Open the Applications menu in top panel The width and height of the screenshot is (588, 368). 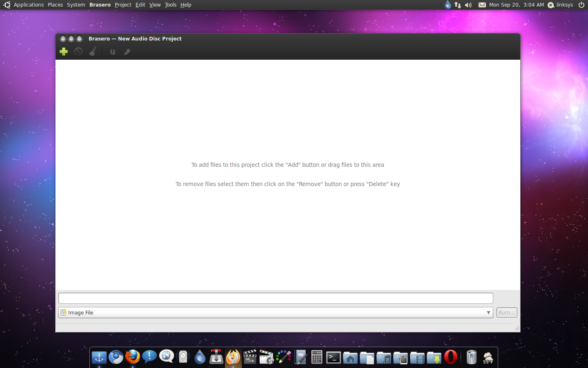29,5
